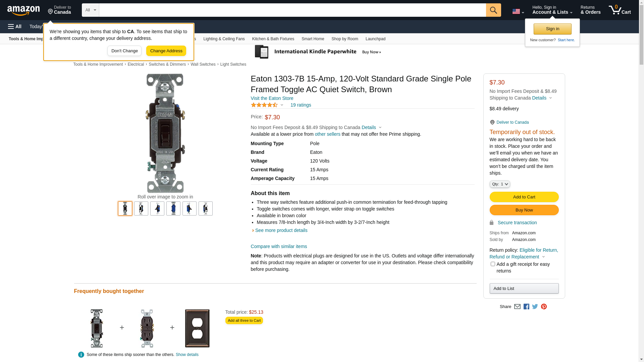The image size is (644, 362).
Task: Click the search magnifier button
Action: [x=493, y=10]
